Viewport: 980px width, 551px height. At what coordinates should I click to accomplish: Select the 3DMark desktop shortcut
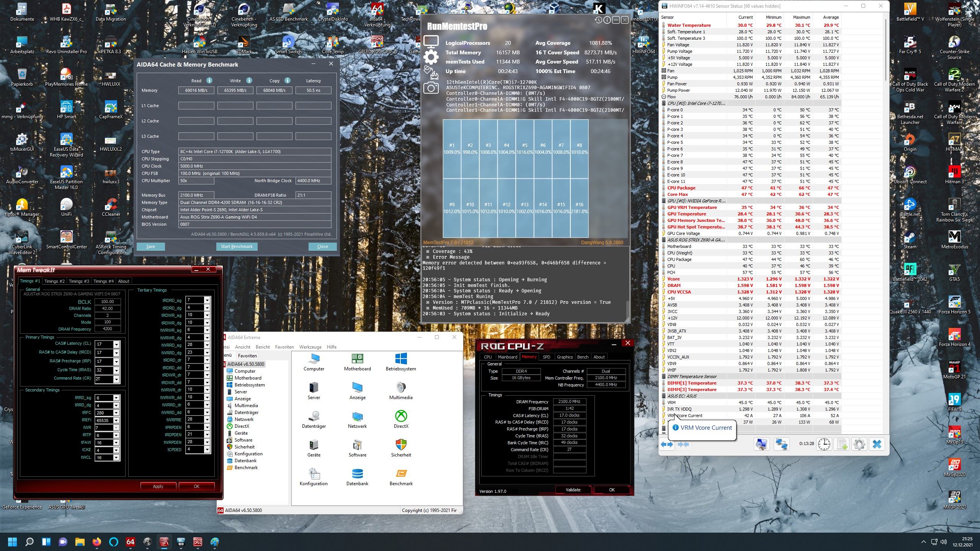click(244, 45)
